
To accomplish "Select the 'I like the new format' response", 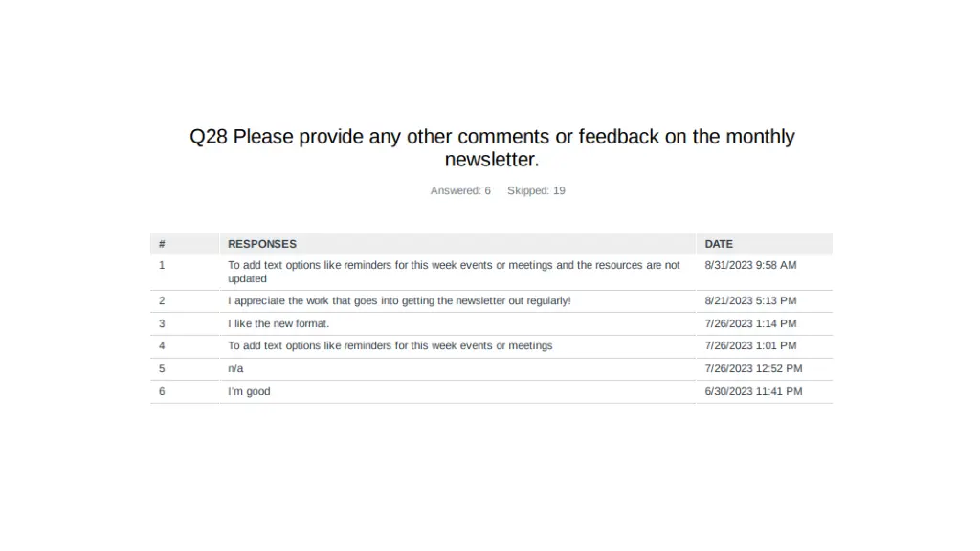I will (x=278, y=323).
